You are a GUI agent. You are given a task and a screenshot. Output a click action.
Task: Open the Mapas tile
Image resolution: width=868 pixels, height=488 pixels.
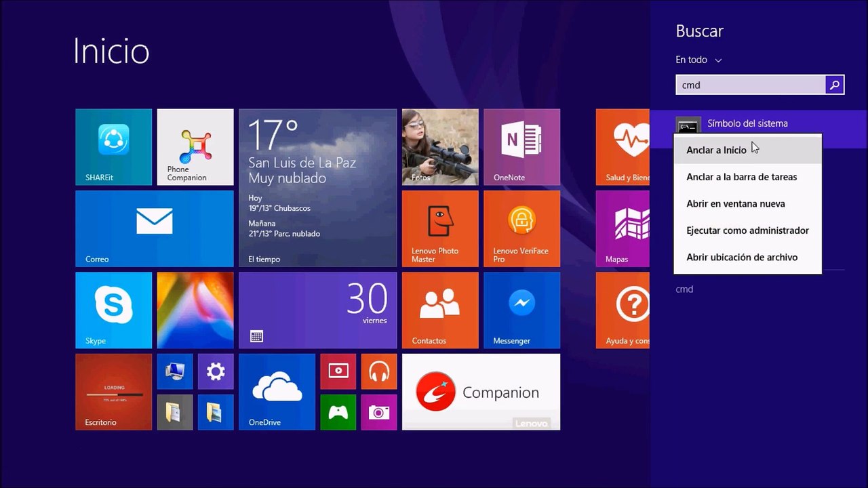623,229
